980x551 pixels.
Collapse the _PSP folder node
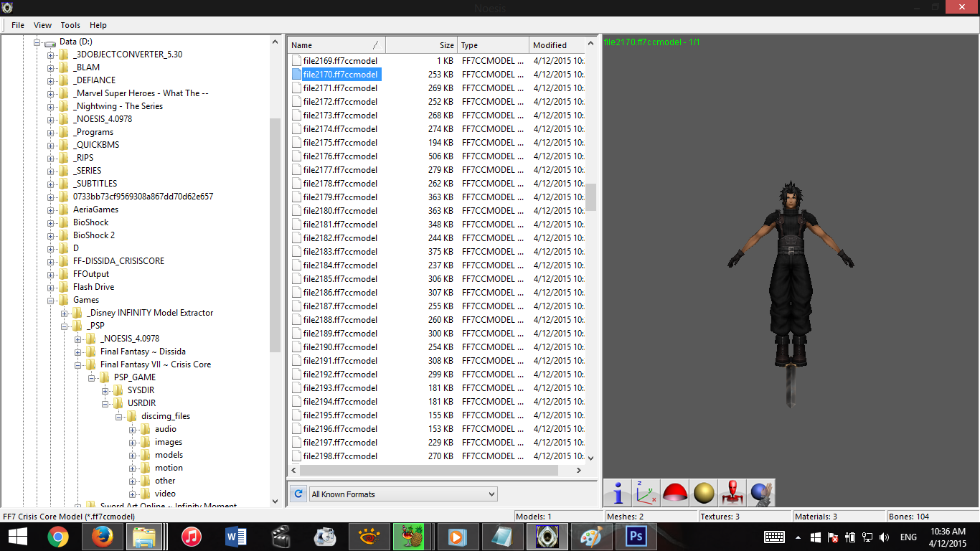click(65, 326)
